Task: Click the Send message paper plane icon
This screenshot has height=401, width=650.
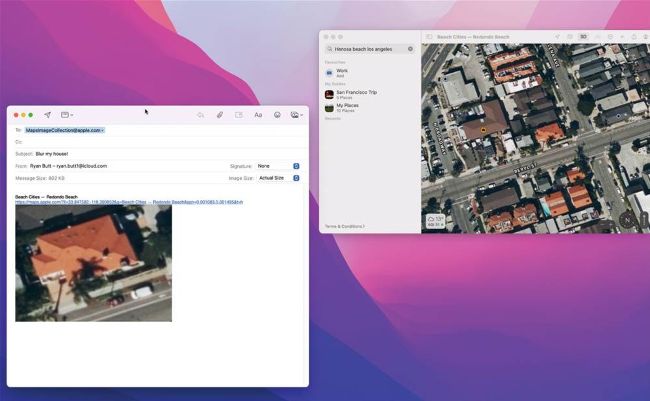Action: pos(47,115)
